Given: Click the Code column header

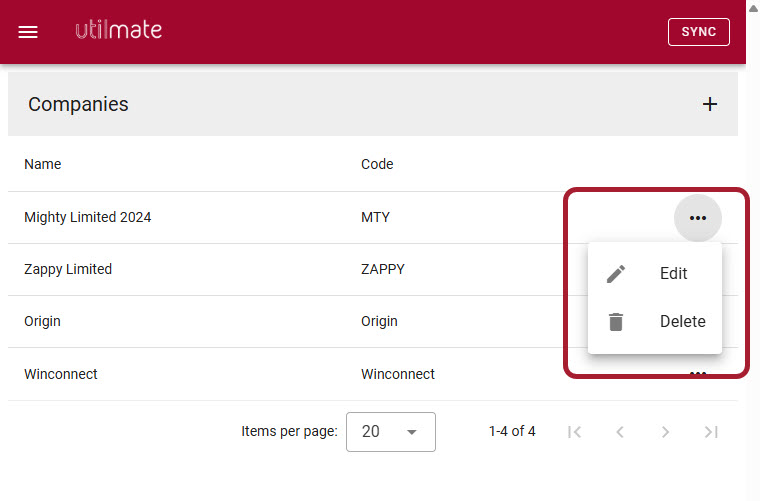Looking at the screenshot, I should (377, 164).
